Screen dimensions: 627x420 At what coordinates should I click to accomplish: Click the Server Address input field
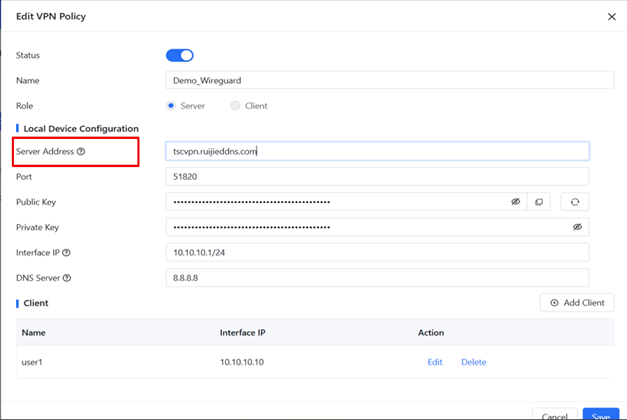point(377,151)
